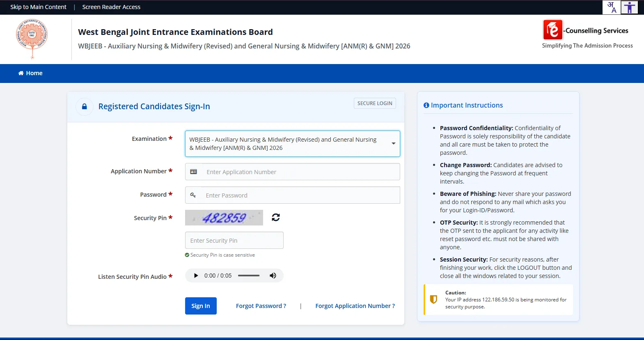Open the language selection icon
Viewport: 644px width, 340px height.
tap(611, 7)
